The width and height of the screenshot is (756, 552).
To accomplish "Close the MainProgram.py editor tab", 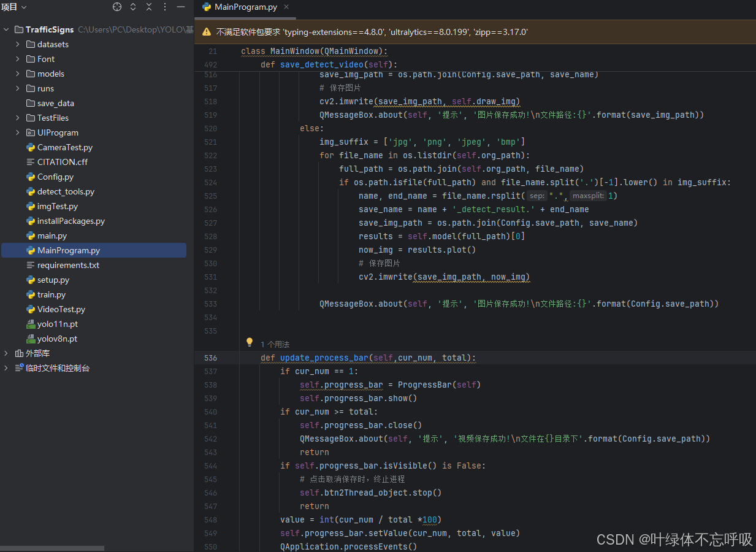I will pyautogui.click(x=286, y=7).
